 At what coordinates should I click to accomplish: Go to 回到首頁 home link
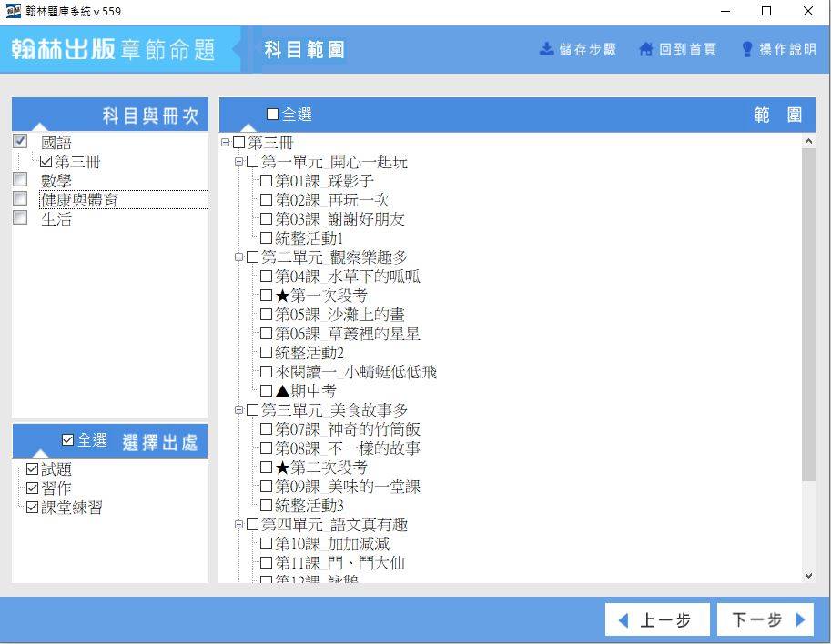point(678,49)
